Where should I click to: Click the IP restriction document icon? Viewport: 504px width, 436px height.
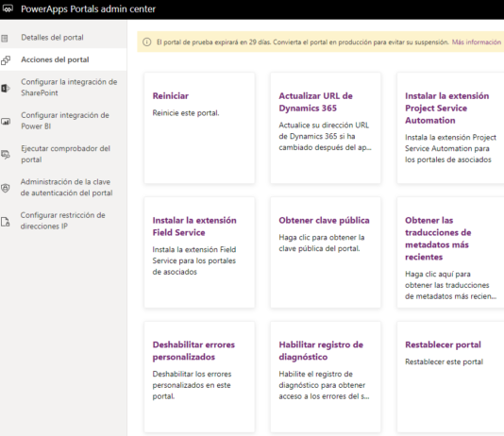pos(6,222)
